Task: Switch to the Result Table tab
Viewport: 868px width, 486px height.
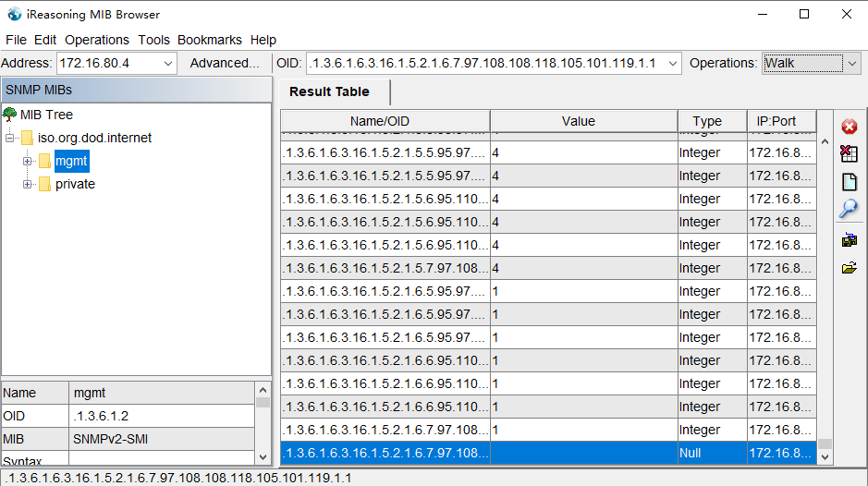Action: coord(329,91)
